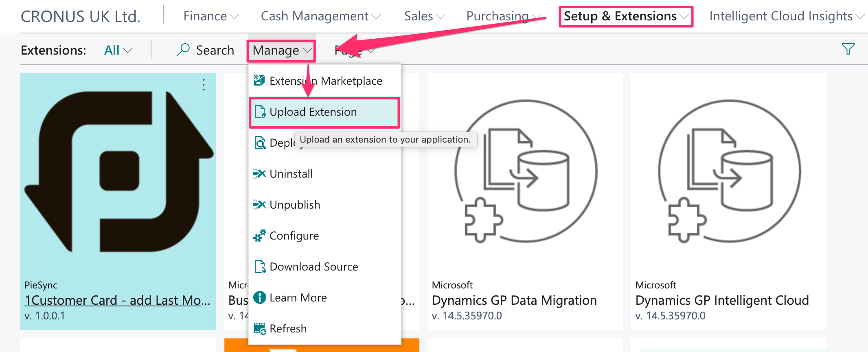This screenshot has height=352, width=868.
Task: Click Microsoft publisher on Data Migration tile
Action: point(452,285)
